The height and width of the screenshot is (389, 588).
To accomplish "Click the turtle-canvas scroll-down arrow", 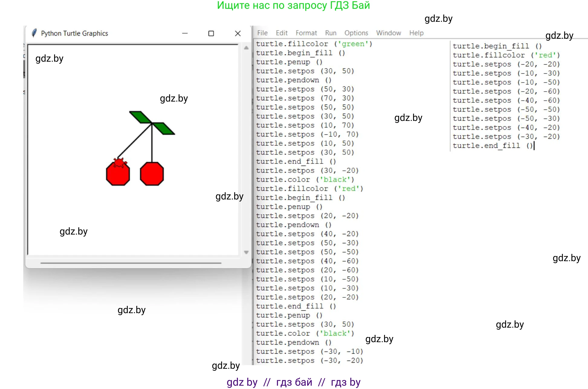I will (x=246, y=252).
